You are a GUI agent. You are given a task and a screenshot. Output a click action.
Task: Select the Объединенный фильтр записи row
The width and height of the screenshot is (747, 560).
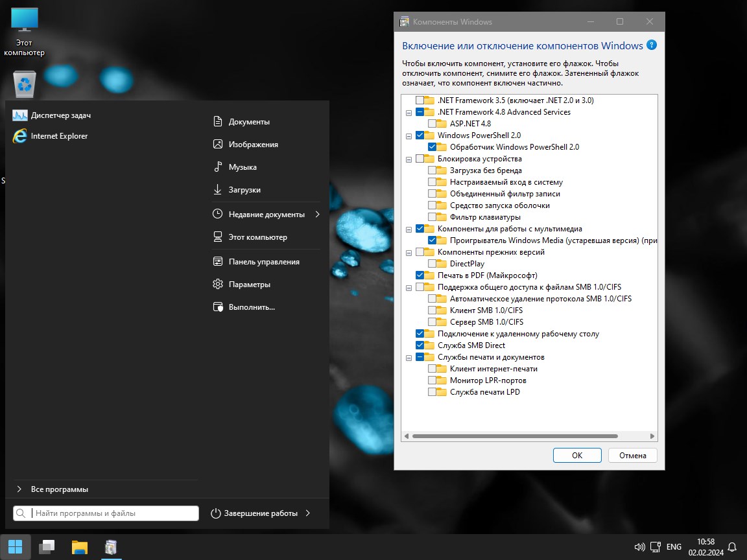(505, 194)
